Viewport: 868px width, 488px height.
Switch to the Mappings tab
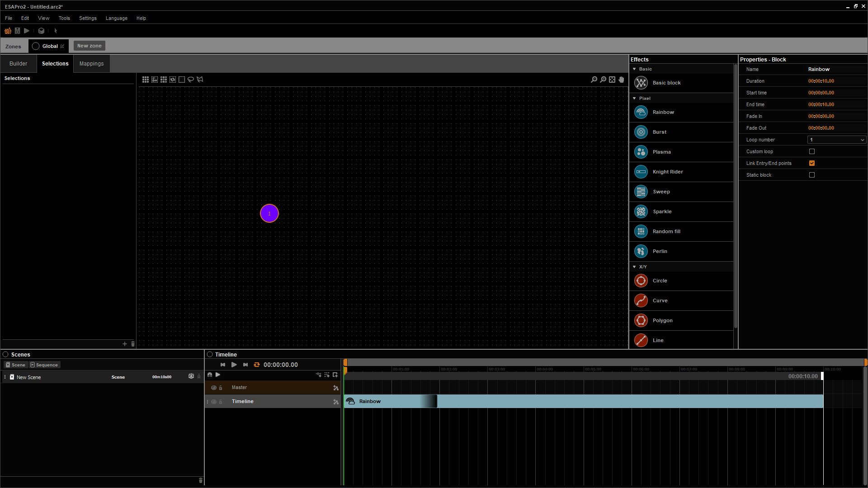coord(92,64)
